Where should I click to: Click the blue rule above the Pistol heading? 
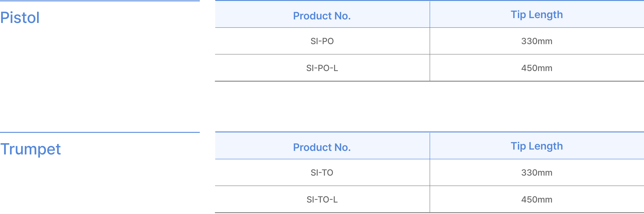pos(100,1)
